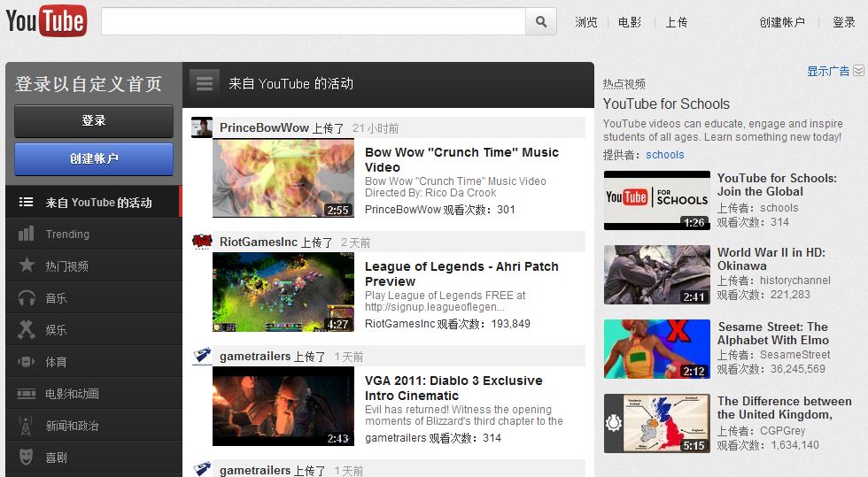Click title League of Legends - Ahri Patch Preview
This screenshot has height=477, width=868.
tap(461, 273)
